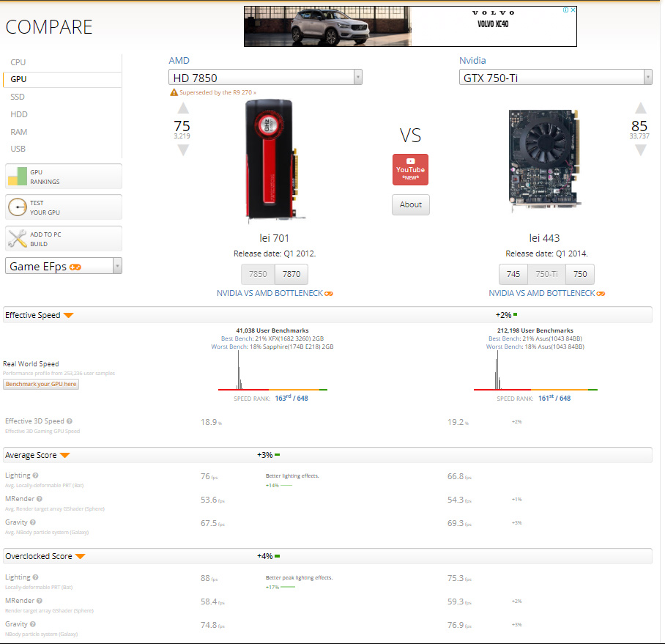665x644 pixels.
Task: Open the HD 7850 GPU selector dropdown
Action: (266, 78)
